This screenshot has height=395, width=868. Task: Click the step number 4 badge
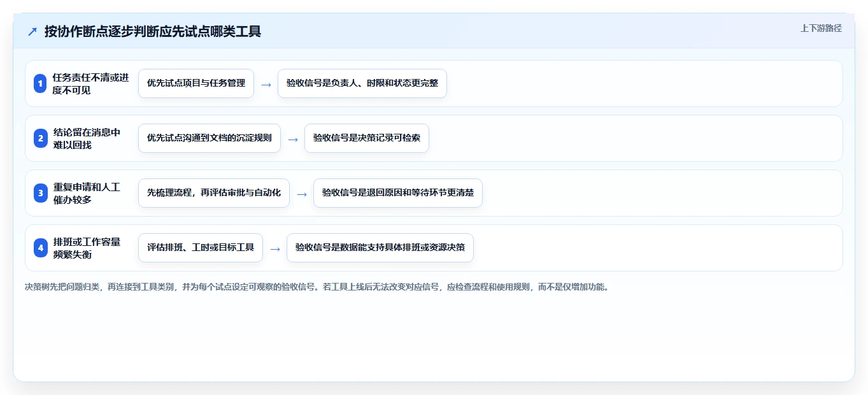point(40,248)
